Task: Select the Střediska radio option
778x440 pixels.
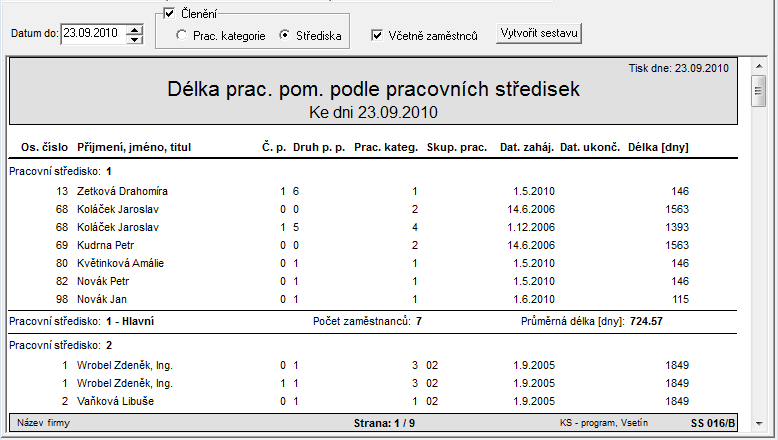Action: (x=284, y=35)
